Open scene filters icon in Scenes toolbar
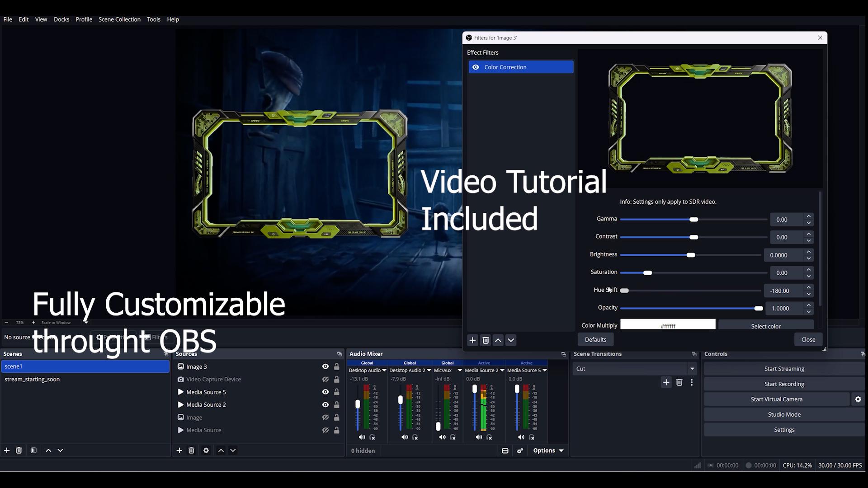The height and width of the screenshot is (488, 868). point(33,450)
